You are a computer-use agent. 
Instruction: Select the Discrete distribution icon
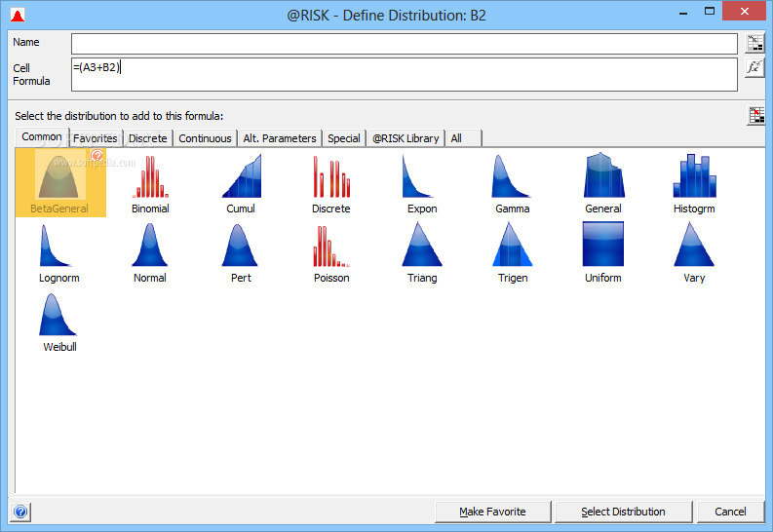331,183
